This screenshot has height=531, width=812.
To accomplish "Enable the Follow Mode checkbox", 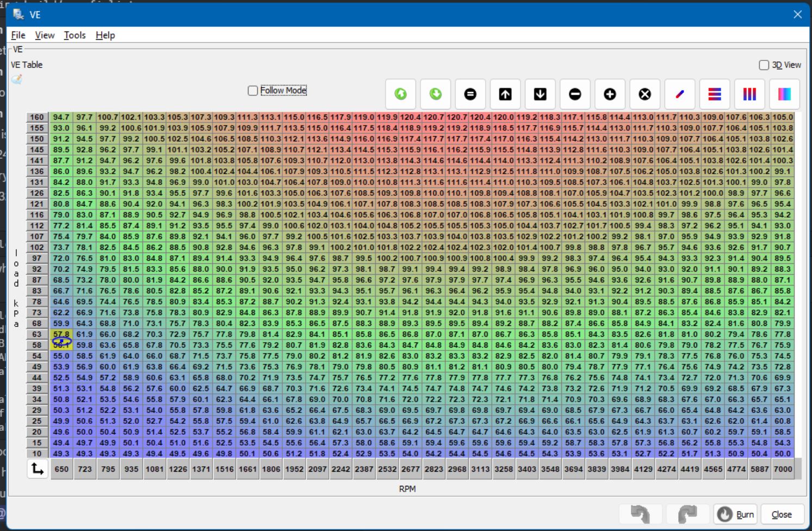I will pos(253,90).
